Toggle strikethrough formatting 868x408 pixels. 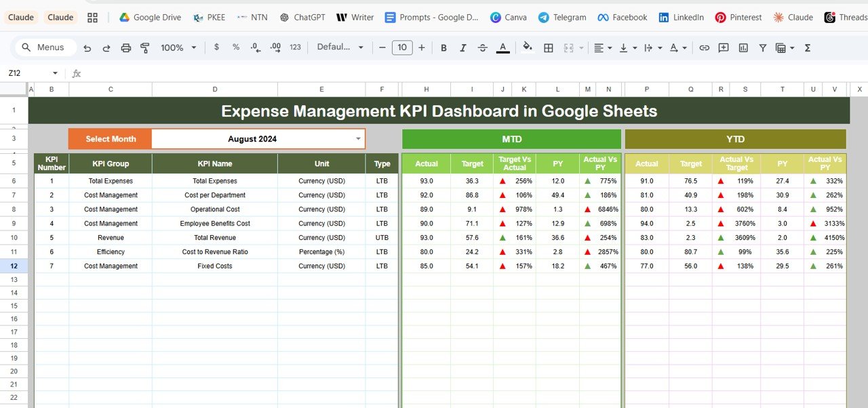pos(483,47)
